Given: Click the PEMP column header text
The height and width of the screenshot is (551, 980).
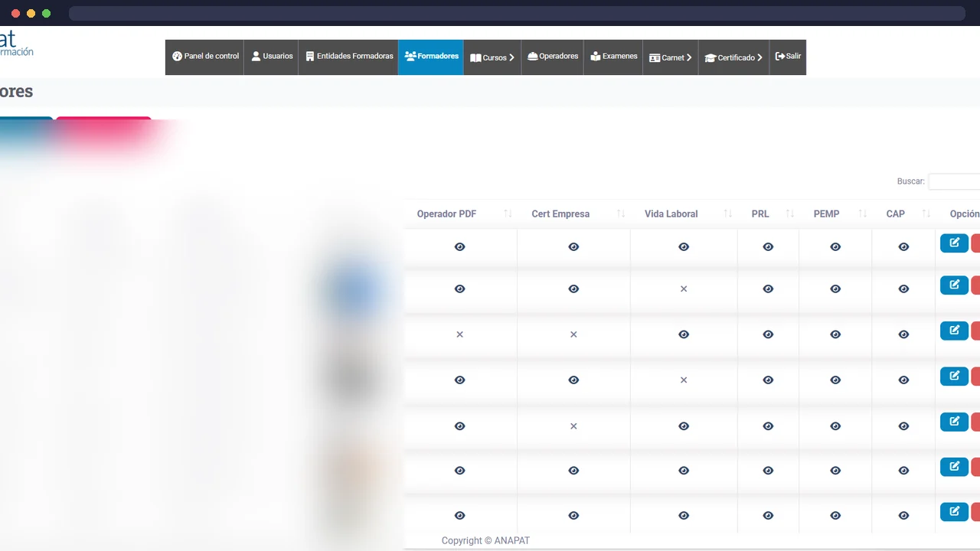Looking at the screenshot, I should tap(826, 214).
